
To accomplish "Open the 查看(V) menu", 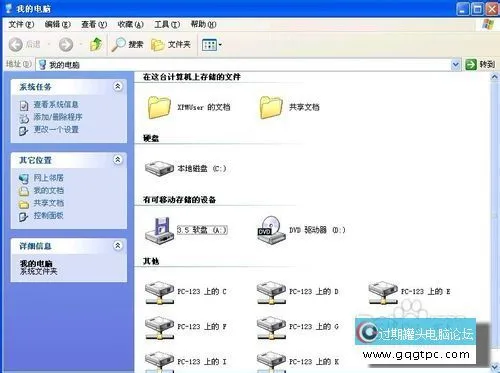I will coord(94,24).
